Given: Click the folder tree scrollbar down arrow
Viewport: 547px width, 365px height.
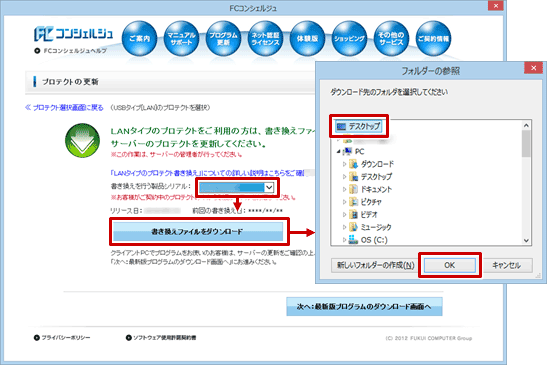Looking at the screenshot, I should point(526,240).
